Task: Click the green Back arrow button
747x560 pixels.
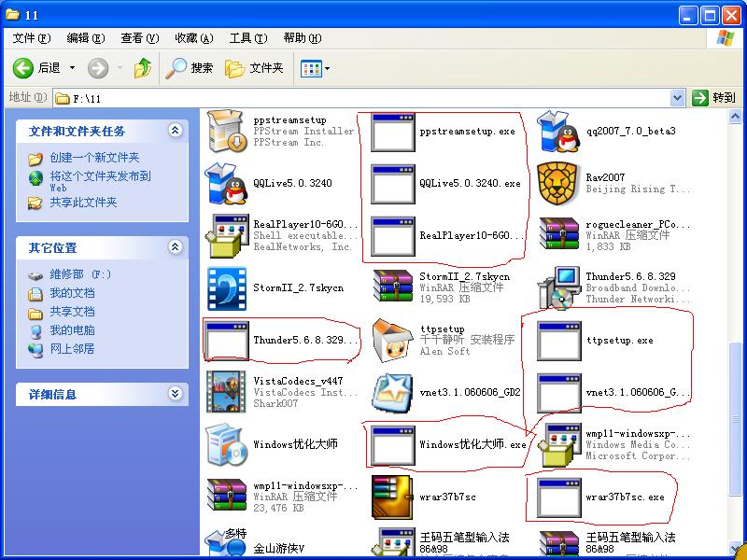Action: point(22,68)
